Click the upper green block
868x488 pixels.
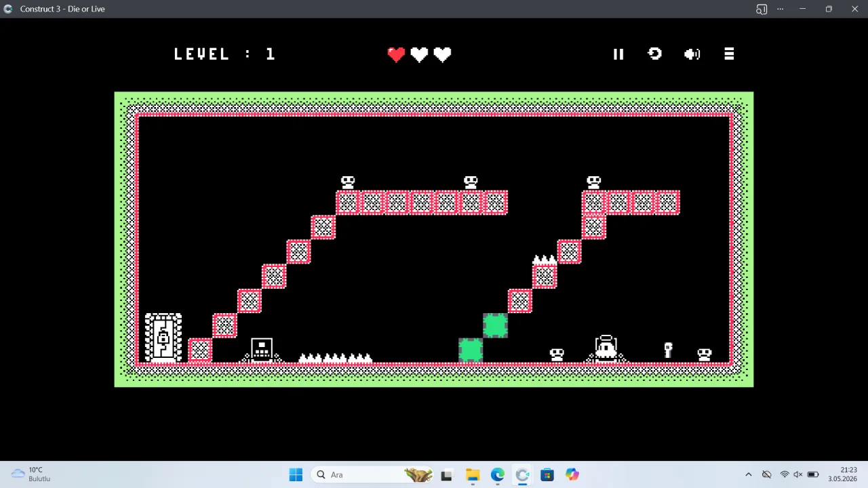495,325
